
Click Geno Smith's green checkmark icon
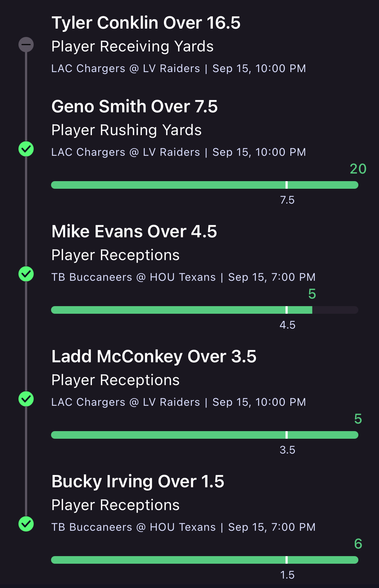tap(26, 149)
